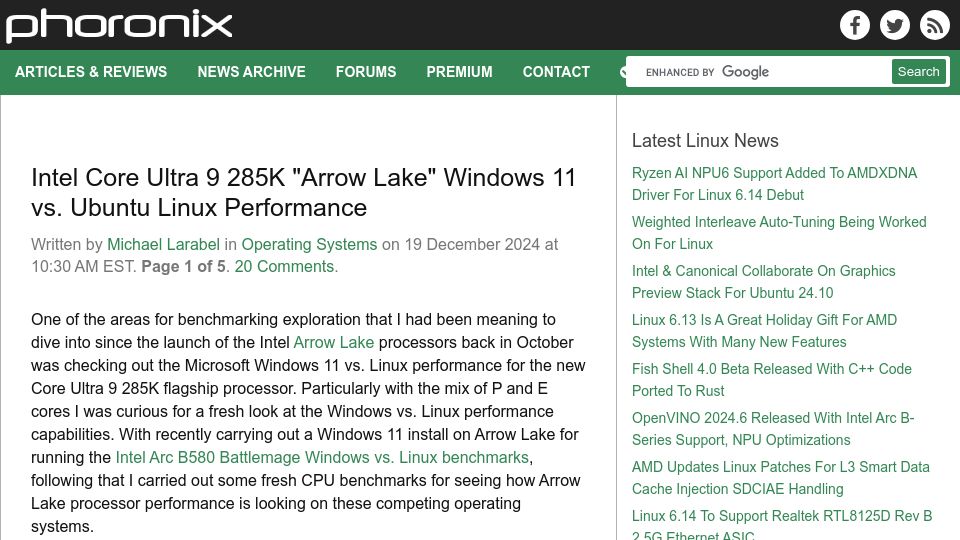Open the 20 Comments link
The height and width of the screenshot is (540, 960).
click(286, 266)
